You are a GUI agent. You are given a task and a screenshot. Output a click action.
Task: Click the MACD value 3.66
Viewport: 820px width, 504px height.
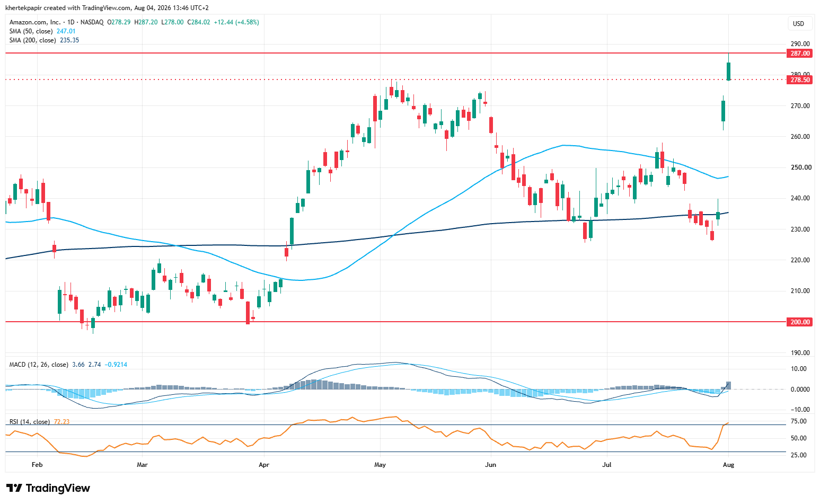tap(78, 365)
